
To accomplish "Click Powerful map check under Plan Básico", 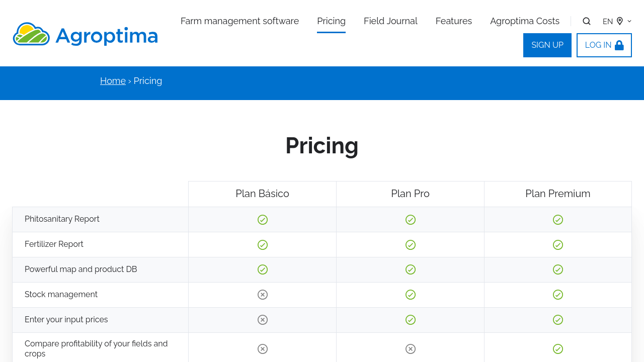I will tap(263, 269).
